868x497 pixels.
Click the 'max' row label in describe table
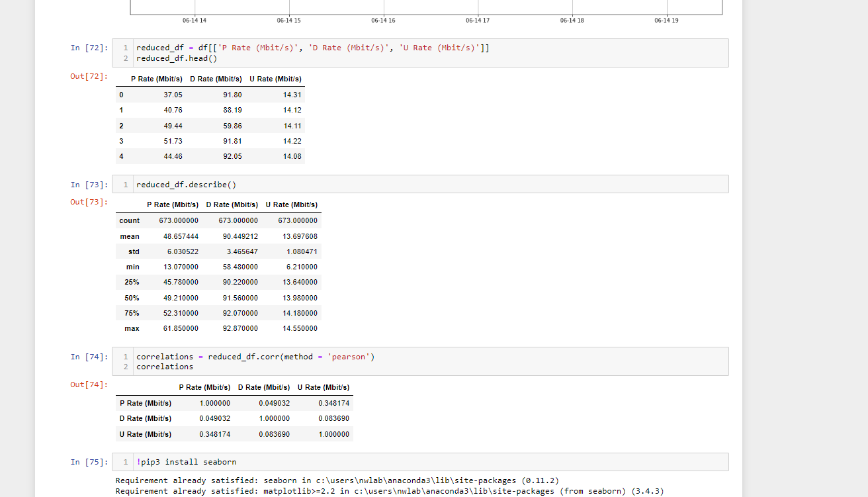click(x=132, y=328)
